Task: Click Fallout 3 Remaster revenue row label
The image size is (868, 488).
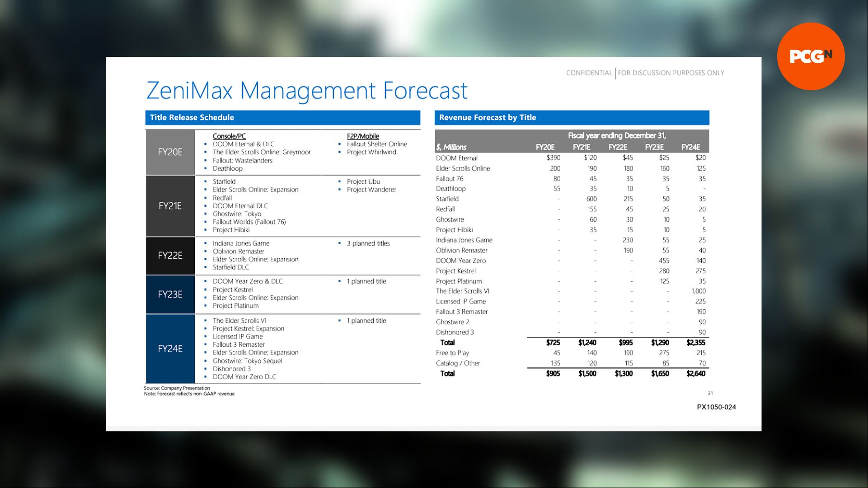Action: click(462, 312)
